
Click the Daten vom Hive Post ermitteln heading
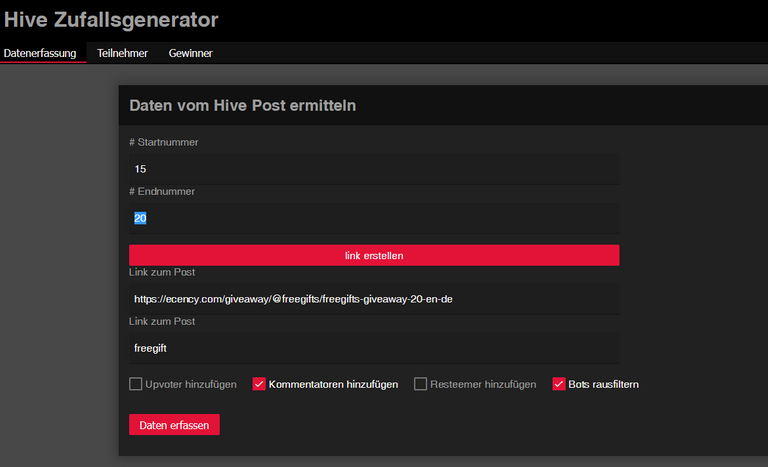243,105
